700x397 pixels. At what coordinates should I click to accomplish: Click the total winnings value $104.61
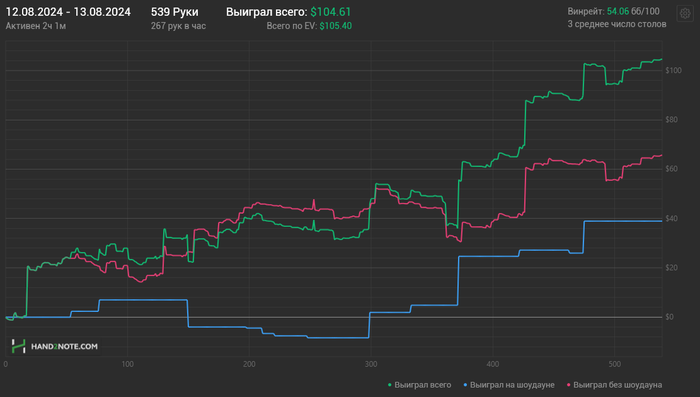point(331,12)
